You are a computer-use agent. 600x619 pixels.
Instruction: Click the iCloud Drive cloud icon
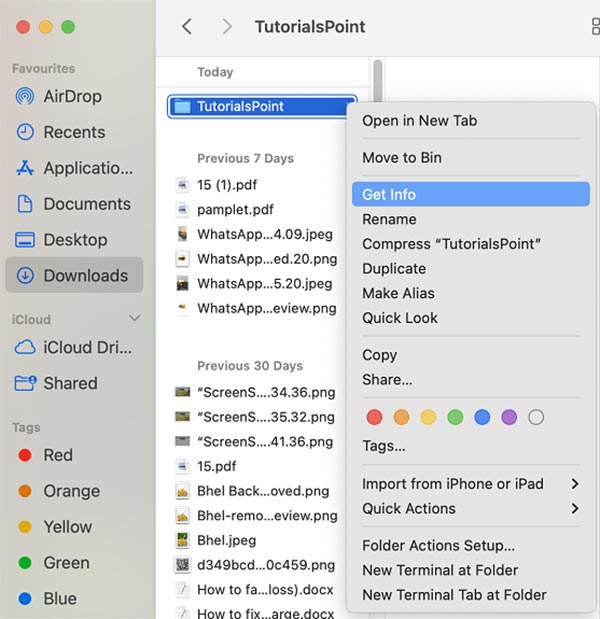tap(25, 347)
